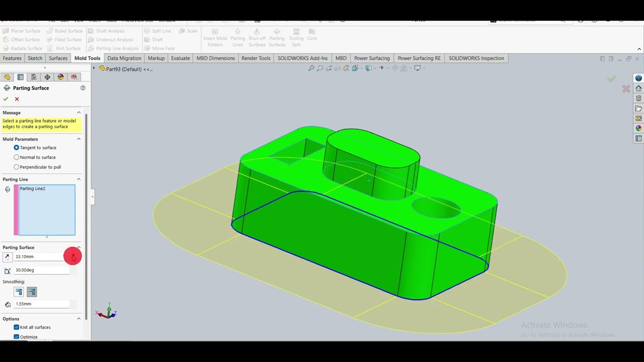644x362 pixels.
Task: Toggle Knit all surfaces checkbox
Action: coord(17,327)
